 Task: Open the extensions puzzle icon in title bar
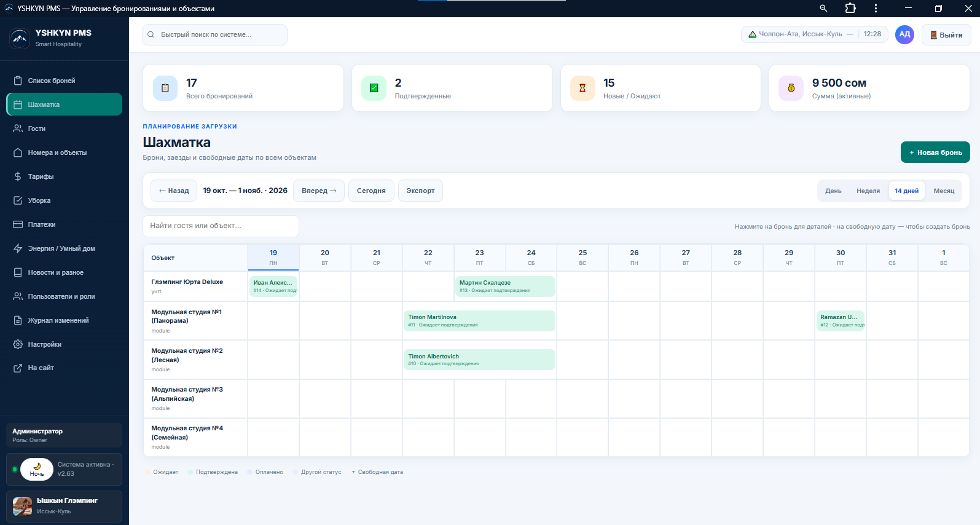click(850, 9)
